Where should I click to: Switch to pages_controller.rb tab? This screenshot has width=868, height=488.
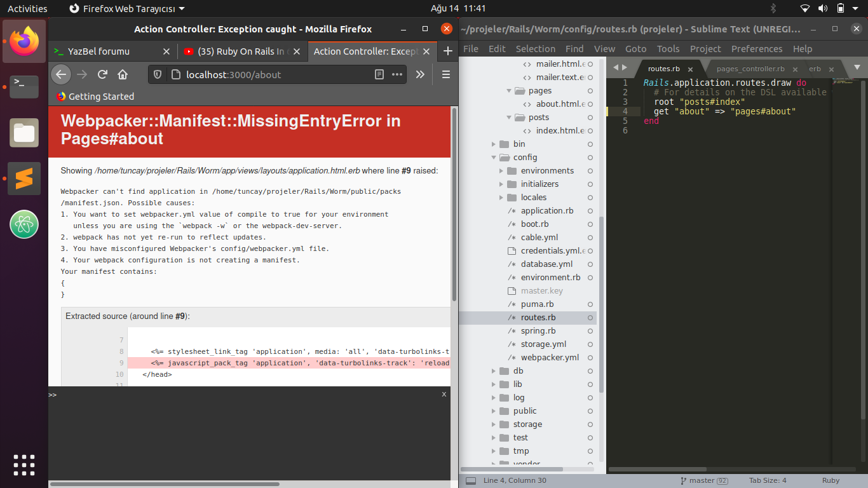coord(750,69)
